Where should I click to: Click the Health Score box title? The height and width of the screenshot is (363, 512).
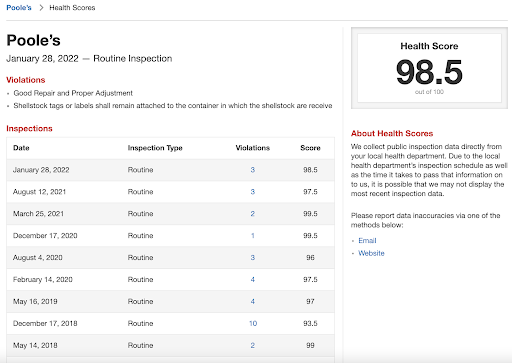tap(429, 46)
